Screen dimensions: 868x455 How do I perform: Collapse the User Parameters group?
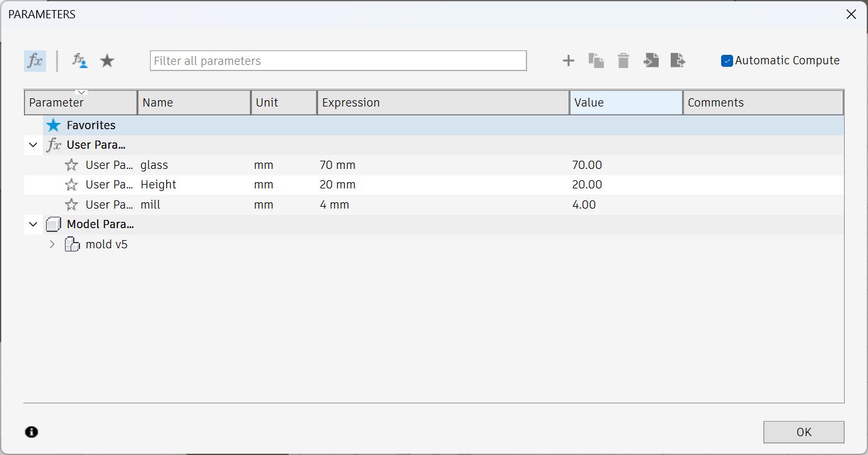click(33, 145)
